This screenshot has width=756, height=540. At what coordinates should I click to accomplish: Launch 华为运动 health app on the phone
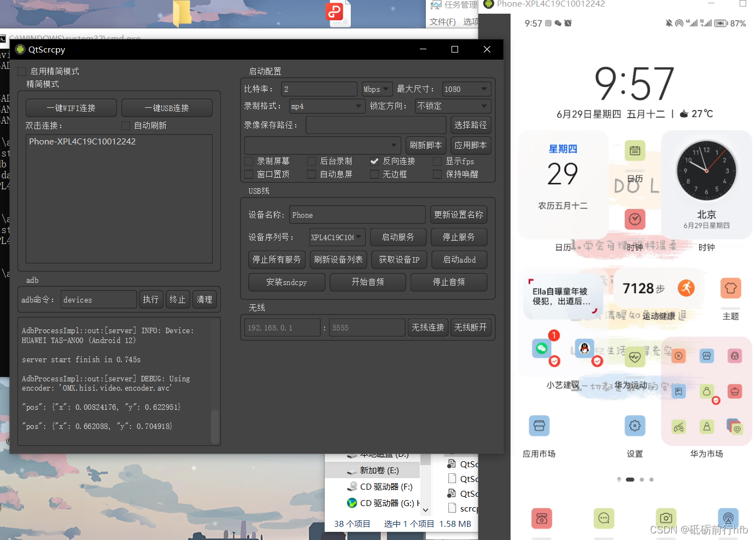pos(635,356)
